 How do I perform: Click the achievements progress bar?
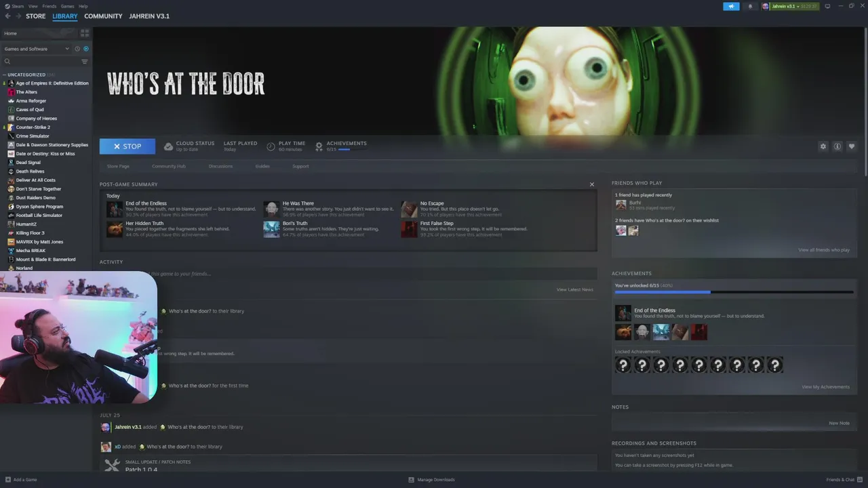(734, 292)
